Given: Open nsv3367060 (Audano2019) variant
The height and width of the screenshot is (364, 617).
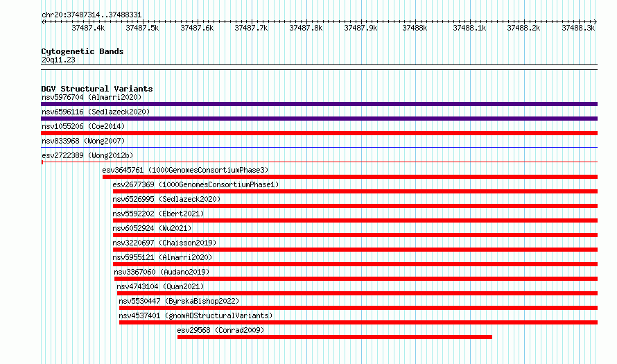Looking at the screenshot, I should (162, 272).
